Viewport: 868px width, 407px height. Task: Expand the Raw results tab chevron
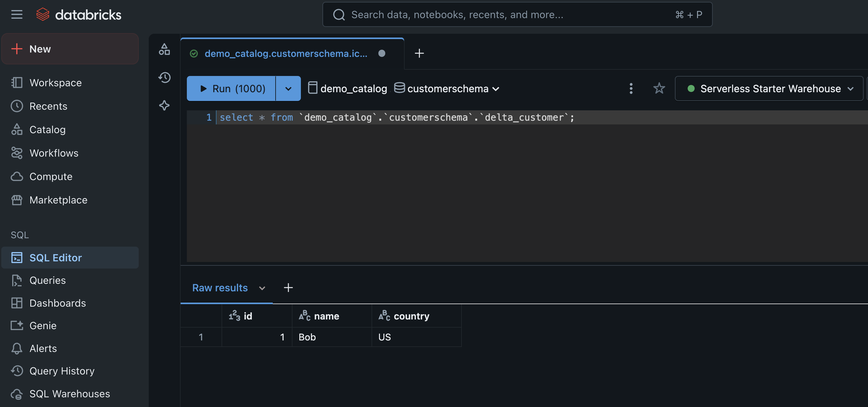(262, 288)
